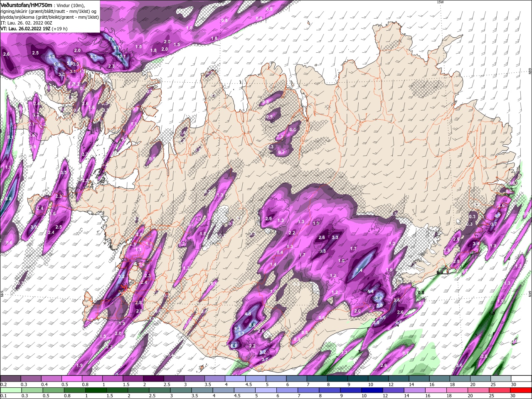
Task: Click the violet 12 swatch in lower legend
Action: coord(394,390)
